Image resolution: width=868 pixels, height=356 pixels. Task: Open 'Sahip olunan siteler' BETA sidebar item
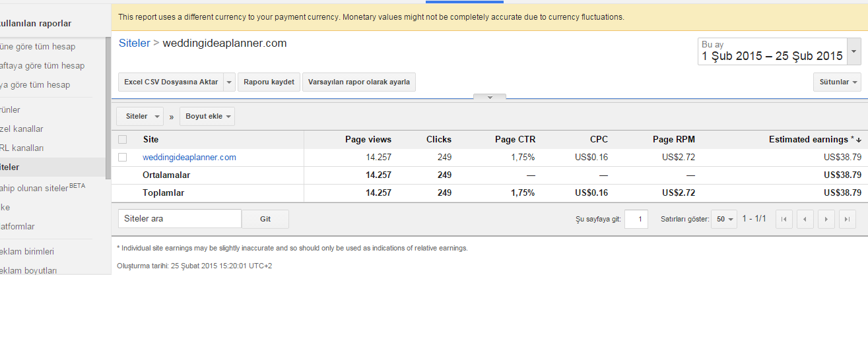point(43,187)
